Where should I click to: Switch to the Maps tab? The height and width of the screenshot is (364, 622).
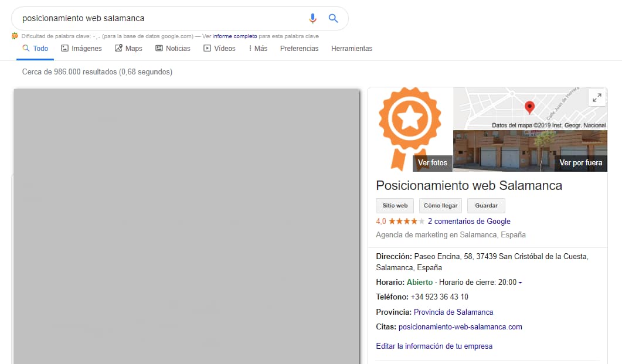click(x=128, y=49)
